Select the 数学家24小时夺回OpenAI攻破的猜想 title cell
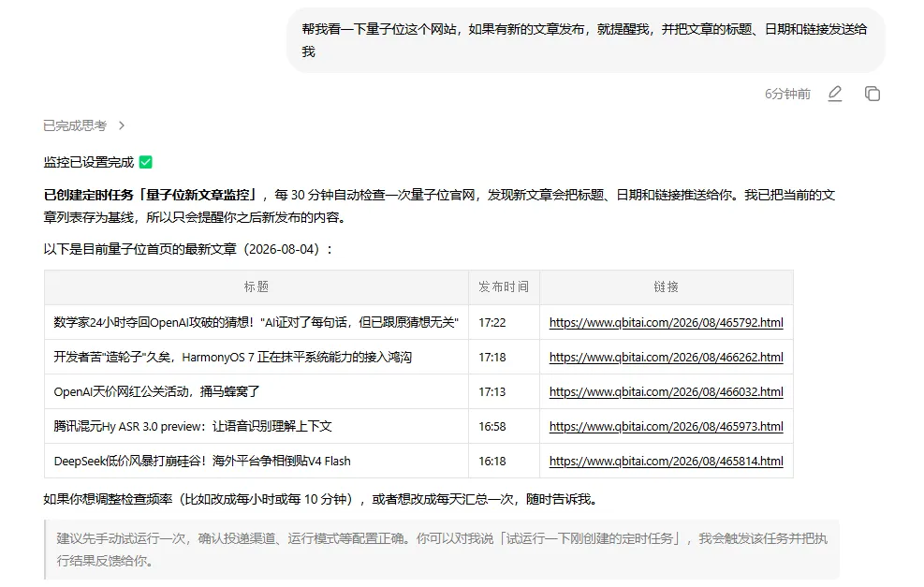This screenshot has height=587, width=924. click(257, 322)
